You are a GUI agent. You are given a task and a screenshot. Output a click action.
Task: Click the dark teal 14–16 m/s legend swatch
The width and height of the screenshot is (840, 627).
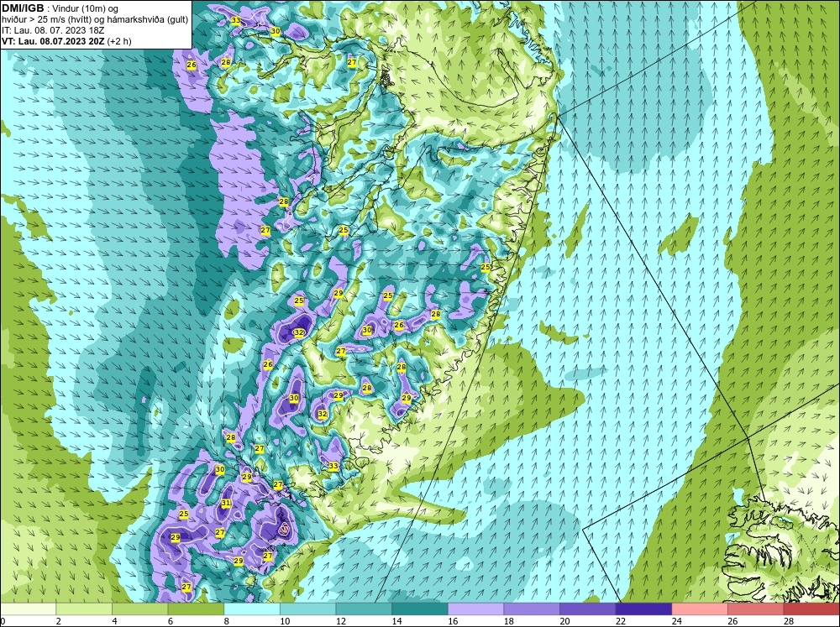click(419, 609)
